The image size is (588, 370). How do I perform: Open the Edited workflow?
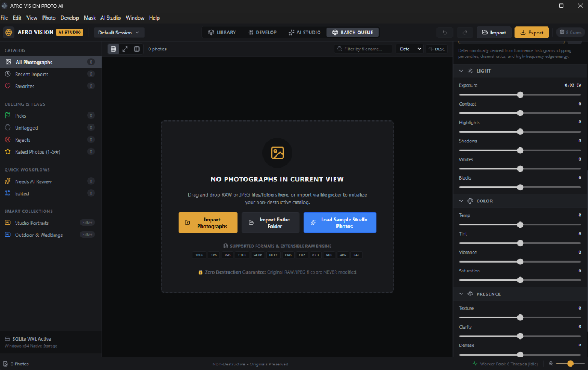click(51, 193)
